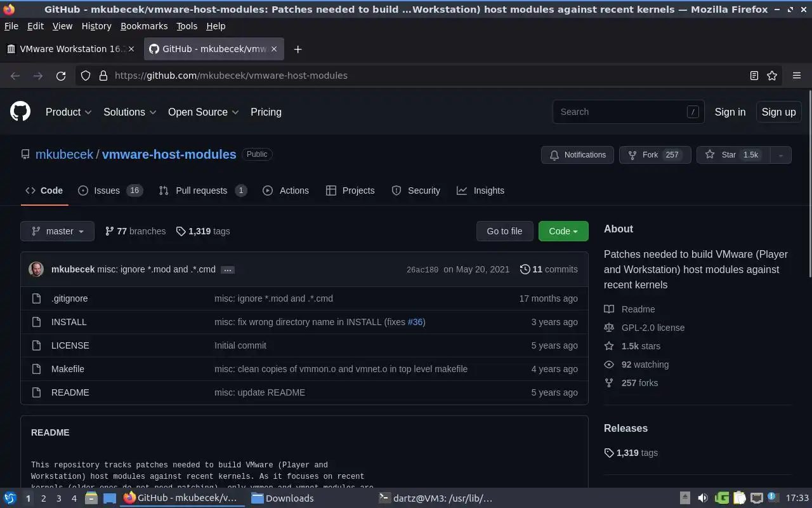Screen dimensions: 812x508
Task: Close the VMware Workstation 16 tab
Action: click(132, 49)
